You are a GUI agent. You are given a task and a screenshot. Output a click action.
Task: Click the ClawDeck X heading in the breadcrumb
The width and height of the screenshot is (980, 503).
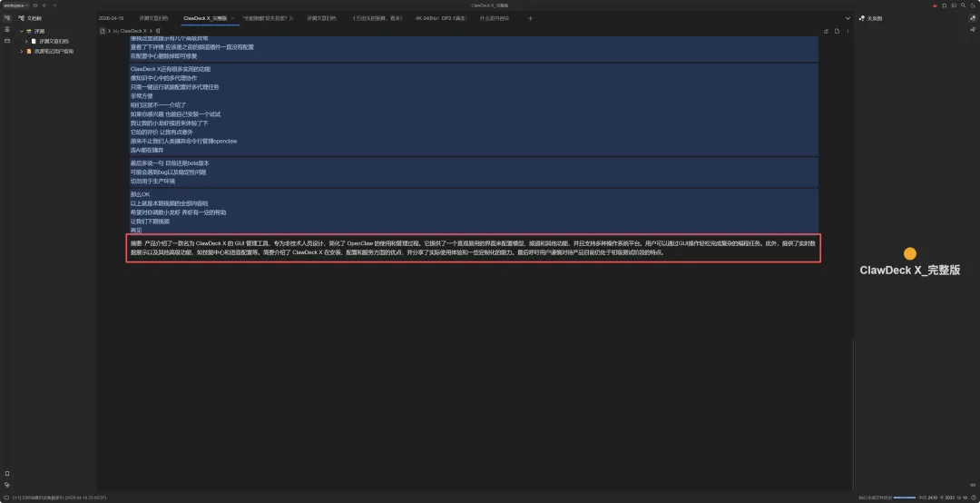coord(130,31)
